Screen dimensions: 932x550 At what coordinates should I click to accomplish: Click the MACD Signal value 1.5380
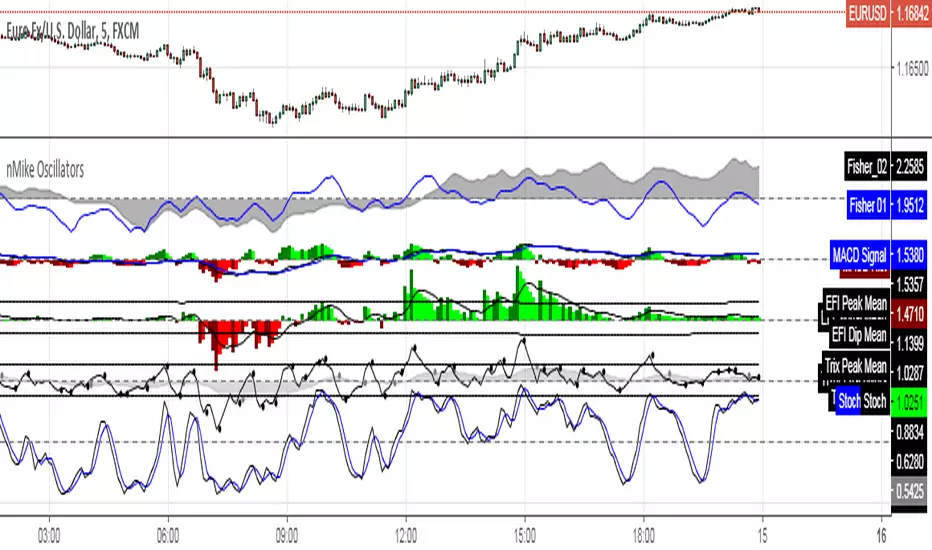(909, 255)
